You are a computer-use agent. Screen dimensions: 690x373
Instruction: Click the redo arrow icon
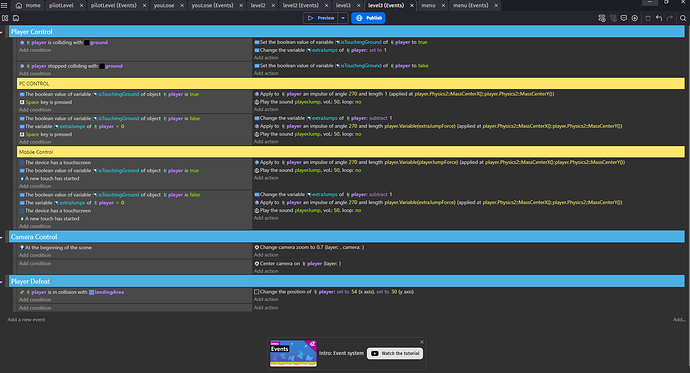(x=670, y=18)
